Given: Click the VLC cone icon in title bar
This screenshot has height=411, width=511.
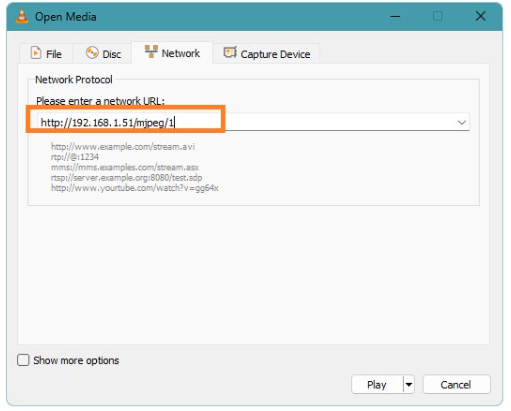Looking at the screenshot, I should tap(22, 17).
